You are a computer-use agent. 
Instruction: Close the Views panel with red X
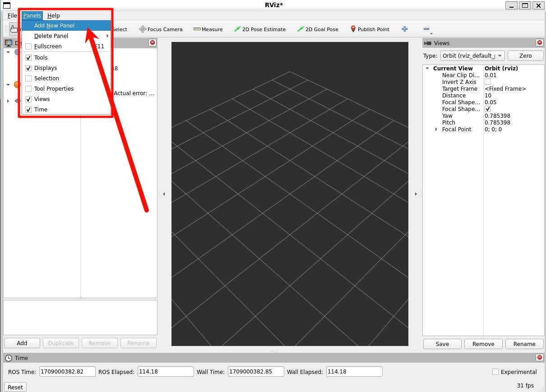539,42
